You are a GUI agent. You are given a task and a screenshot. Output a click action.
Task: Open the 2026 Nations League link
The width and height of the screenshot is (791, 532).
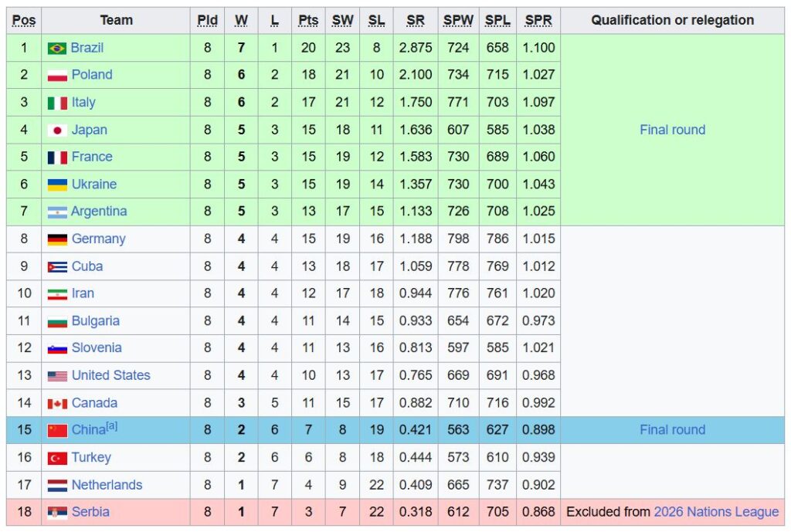[x=716, y=512]
